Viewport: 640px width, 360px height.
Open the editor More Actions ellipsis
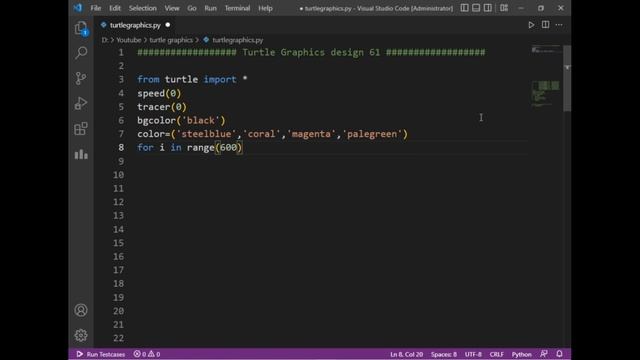[x=559, y=25]
